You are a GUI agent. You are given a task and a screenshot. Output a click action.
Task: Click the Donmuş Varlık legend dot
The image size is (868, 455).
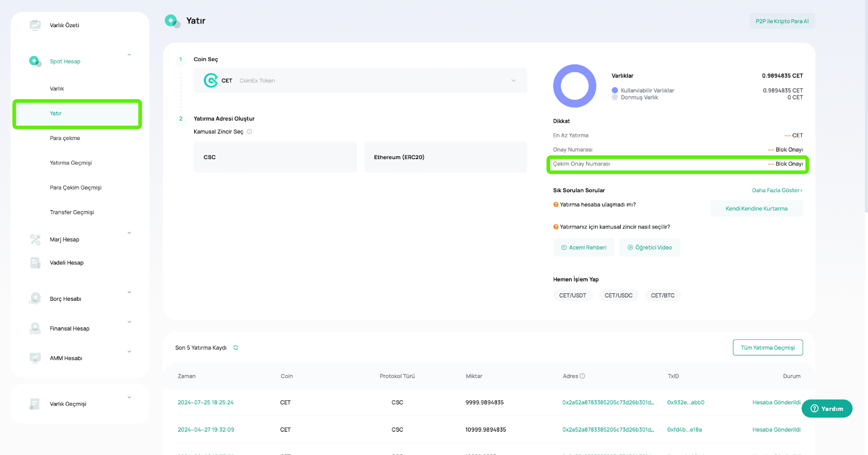[615, 97]
